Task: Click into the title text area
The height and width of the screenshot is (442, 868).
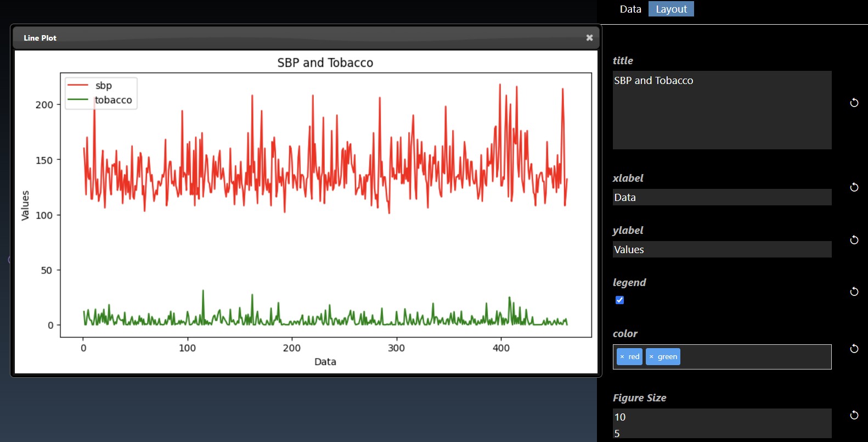Action: pyautogui.click(x=722, y=110)
